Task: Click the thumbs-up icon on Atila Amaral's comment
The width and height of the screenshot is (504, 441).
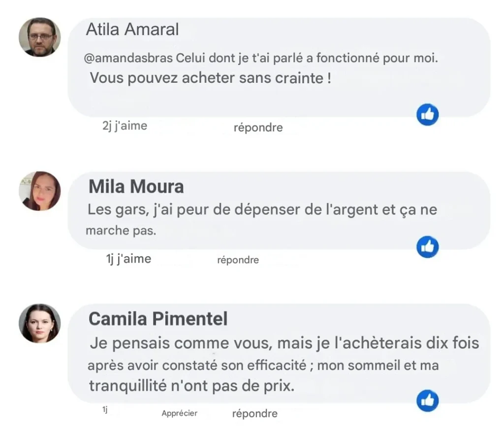Action: pos(427,115)
